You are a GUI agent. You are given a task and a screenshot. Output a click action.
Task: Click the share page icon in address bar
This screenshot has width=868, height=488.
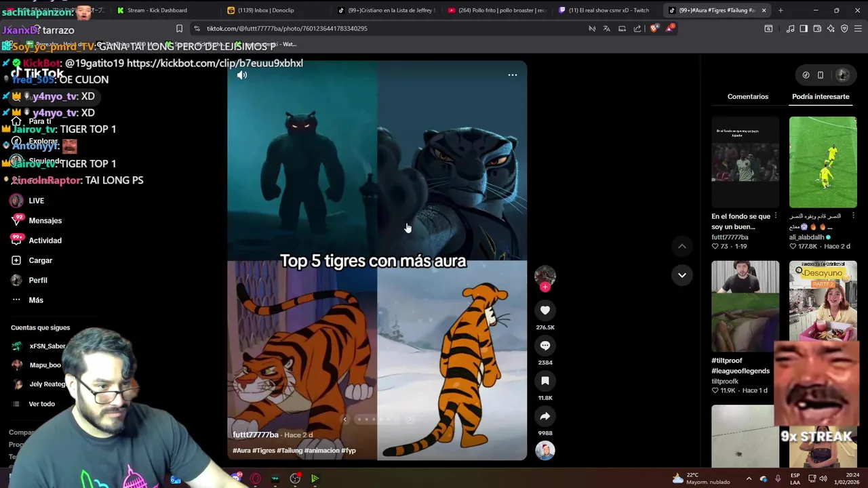coord(637,28)
